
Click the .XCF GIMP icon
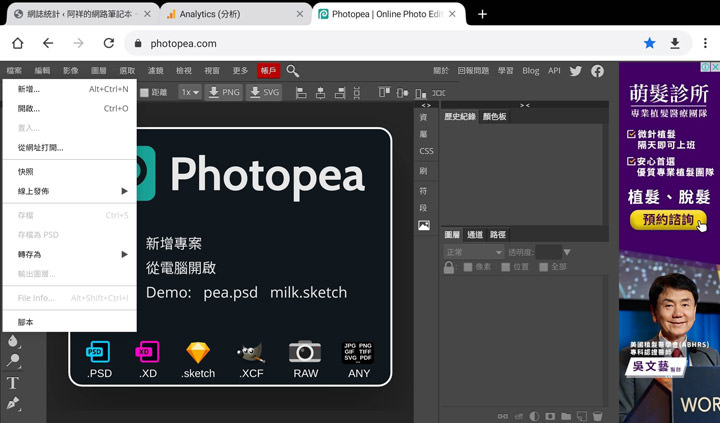pyautogui.click(x=251, y=352)
